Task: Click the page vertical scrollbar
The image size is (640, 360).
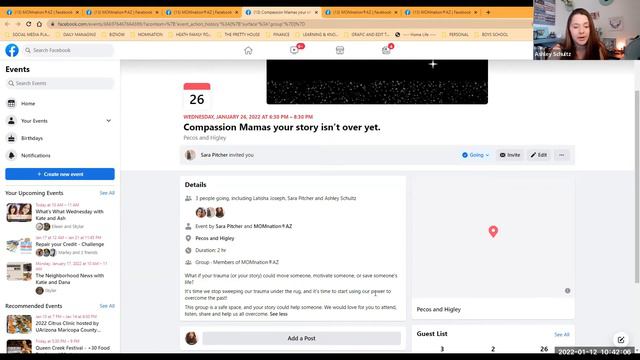Action: click(x=637, y=186)
